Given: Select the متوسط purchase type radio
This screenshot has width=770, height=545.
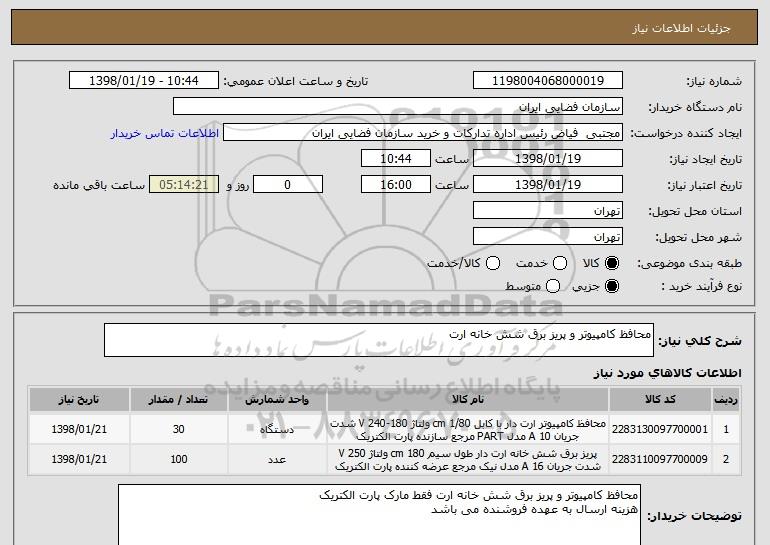Looking at the screenshot, I should (x=553, y=286).
